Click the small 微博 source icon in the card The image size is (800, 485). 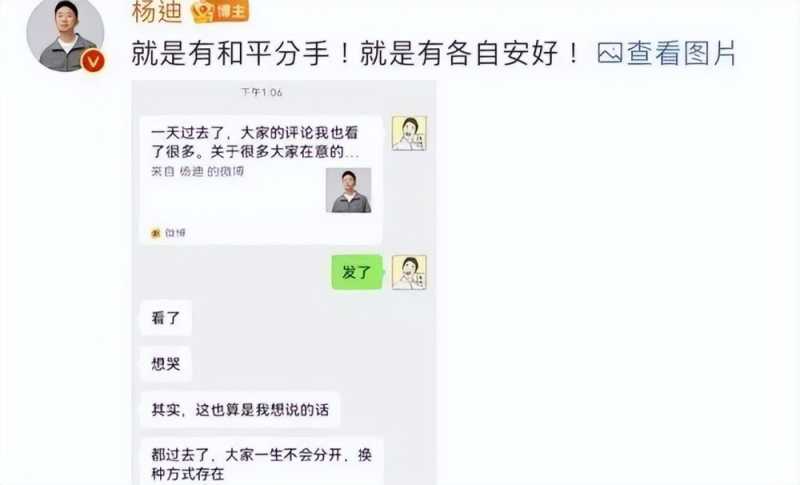[156, 233]
